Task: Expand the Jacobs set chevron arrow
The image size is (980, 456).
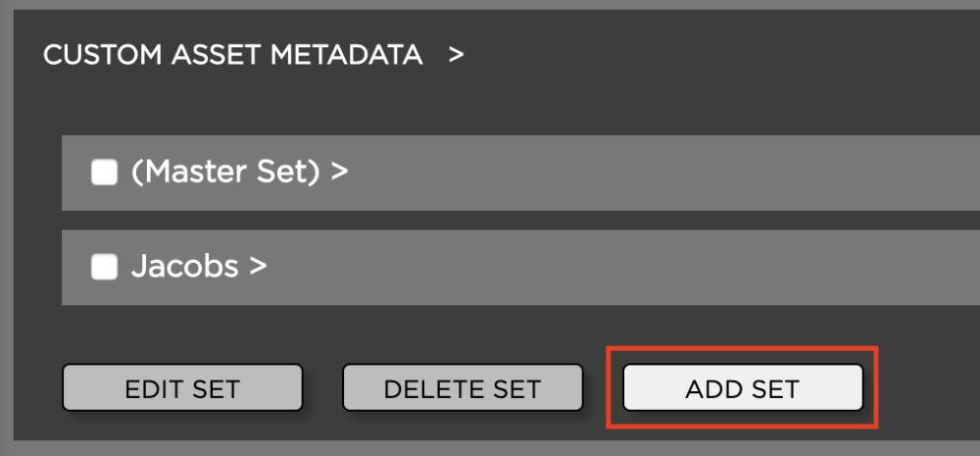Action: pos(259,267)
